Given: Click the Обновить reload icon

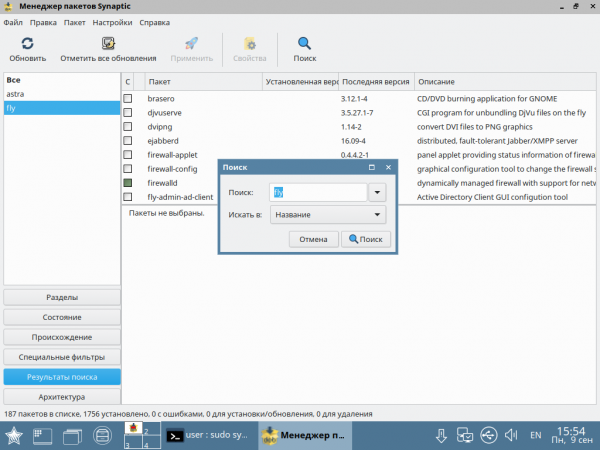Looking at the screenshot, I should point(27,44).
